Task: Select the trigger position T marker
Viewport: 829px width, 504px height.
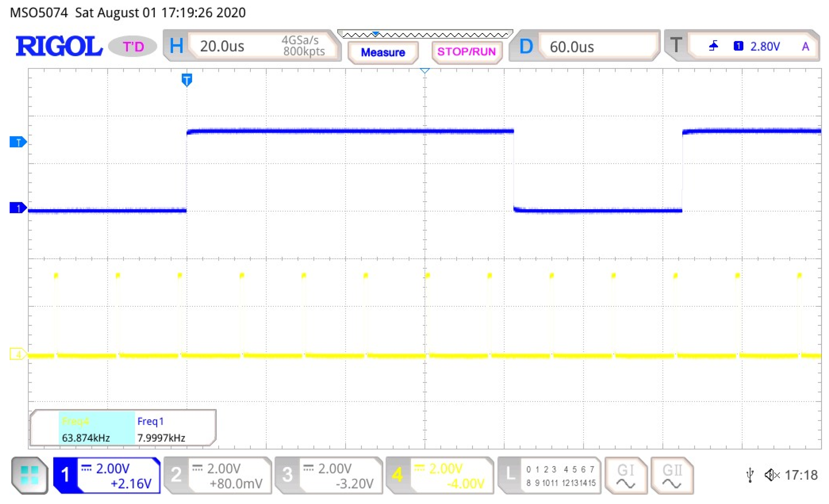Action: pyautogui.click(x=187, y=80)
